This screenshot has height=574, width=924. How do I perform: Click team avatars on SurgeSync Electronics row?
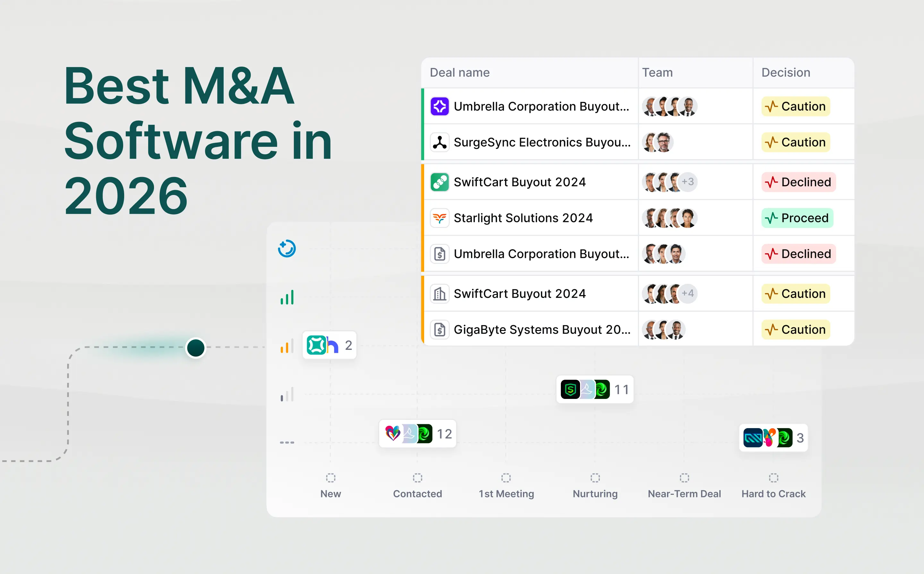[x=658, y=142]
